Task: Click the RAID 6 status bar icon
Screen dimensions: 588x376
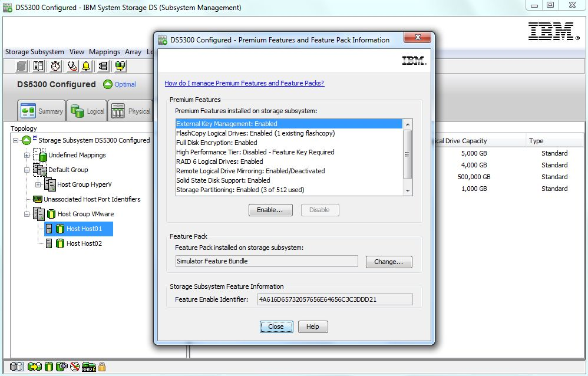Action: pyautogui.click(x=89, y=367)
